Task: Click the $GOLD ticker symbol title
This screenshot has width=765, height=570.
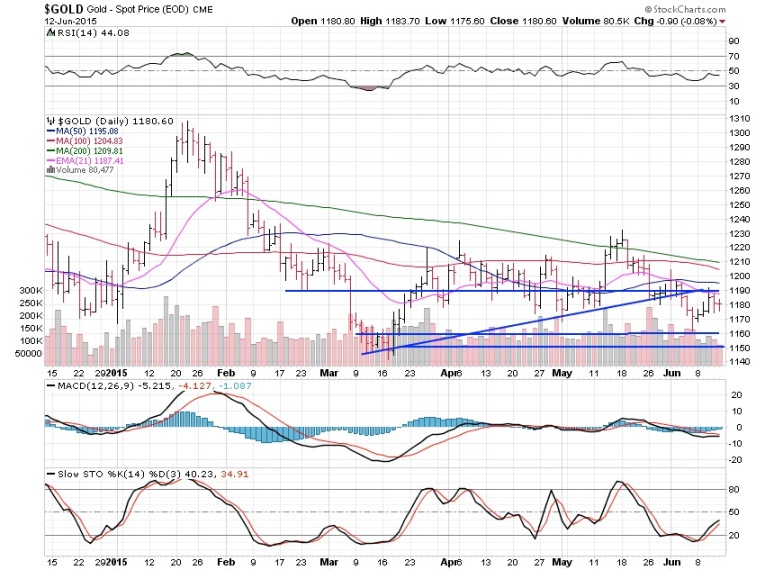Action: point(64,9)
